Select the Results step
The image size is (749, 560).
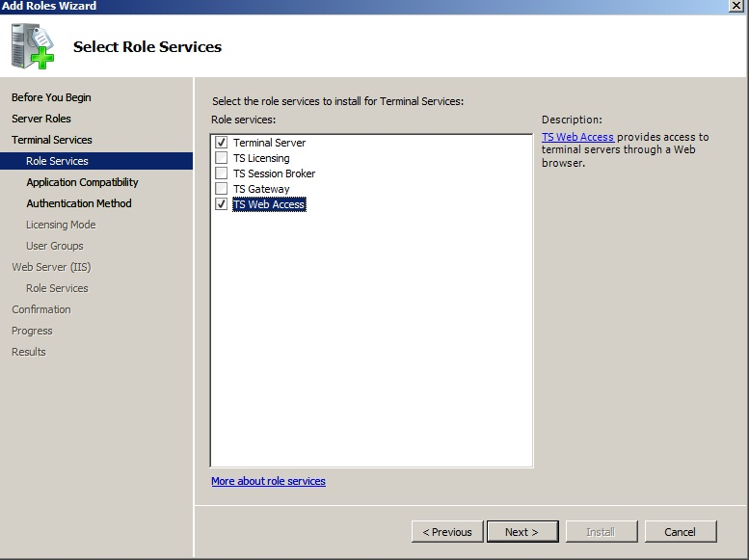click(29, 352)
